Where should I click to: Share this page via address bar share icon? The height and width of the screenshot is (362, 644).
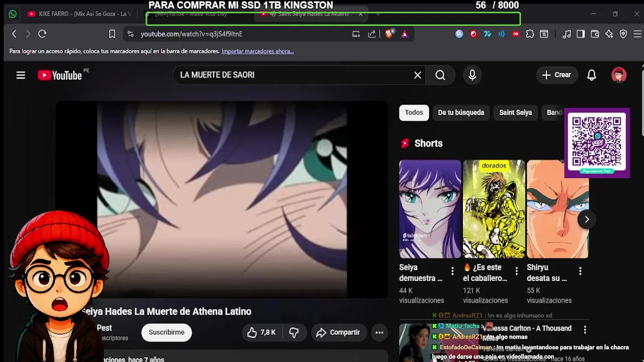(x=372, y=34)
